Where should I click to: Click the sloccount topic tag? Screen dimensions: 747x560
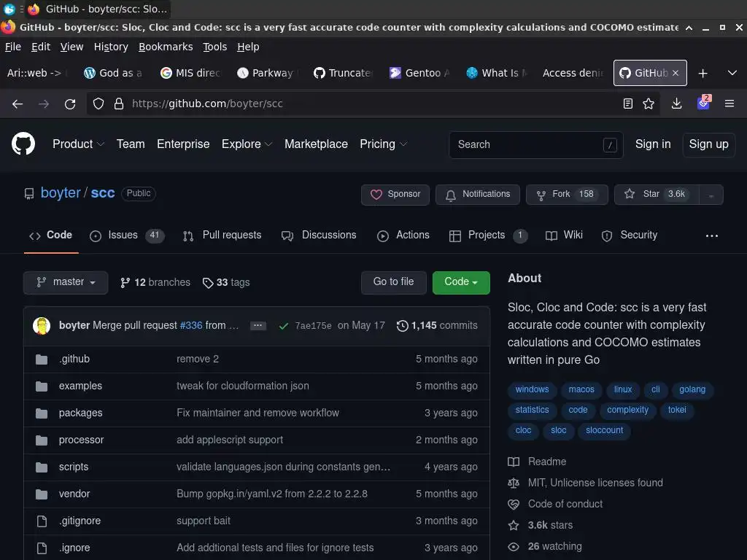(x=605, y=430)
